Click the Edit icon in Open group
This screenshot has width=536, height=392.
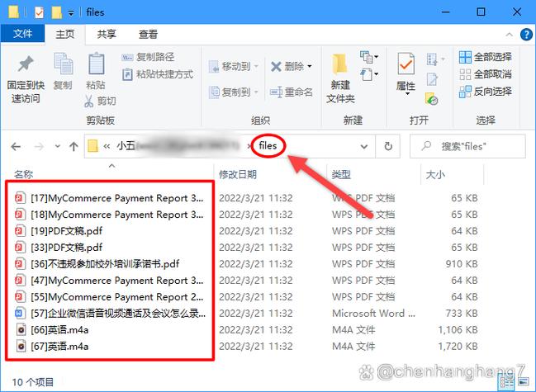[x=432, y=79]
